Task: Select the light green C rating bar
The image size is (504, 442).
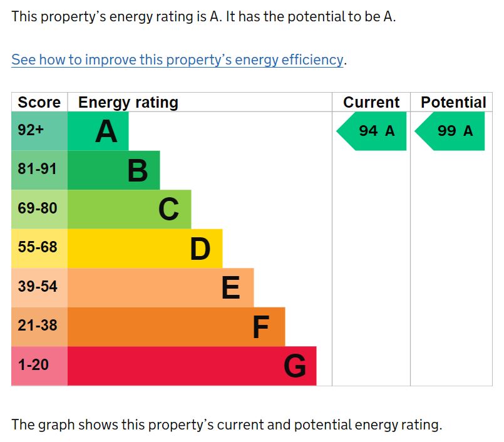Action: click(x=129, y=209)
